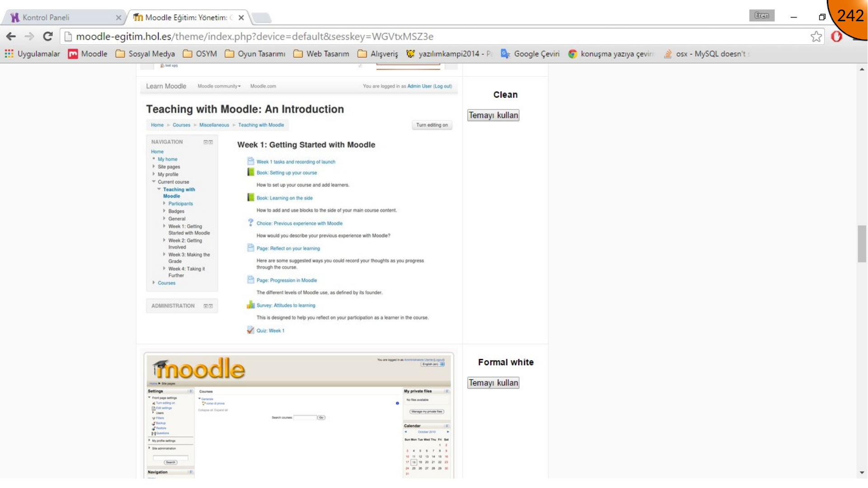Click the scrollbar up arrow

tap(862, 69)
